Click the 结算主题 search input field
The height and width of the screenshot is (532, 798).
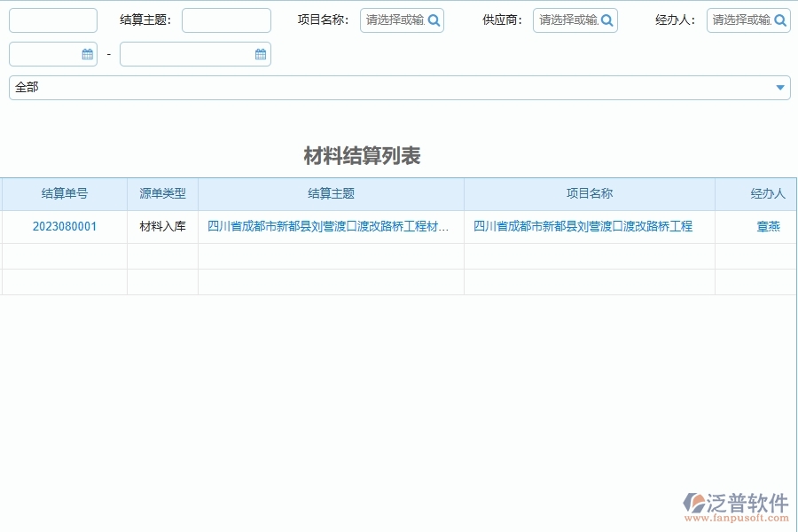point(226,20)
